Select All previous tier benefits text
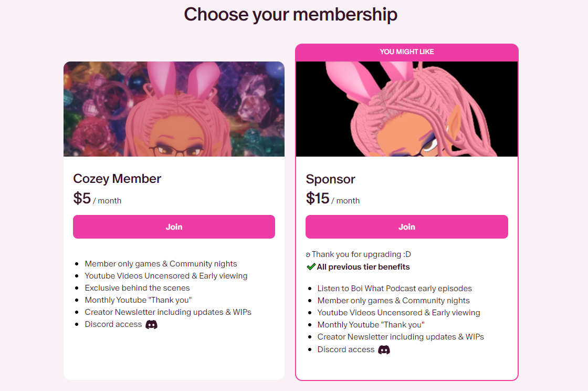 click(x=363, y=267)
